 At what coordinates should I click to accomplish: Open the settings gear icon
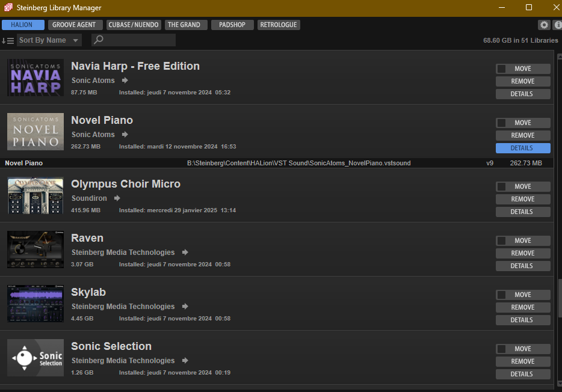[x=544, y=25]
